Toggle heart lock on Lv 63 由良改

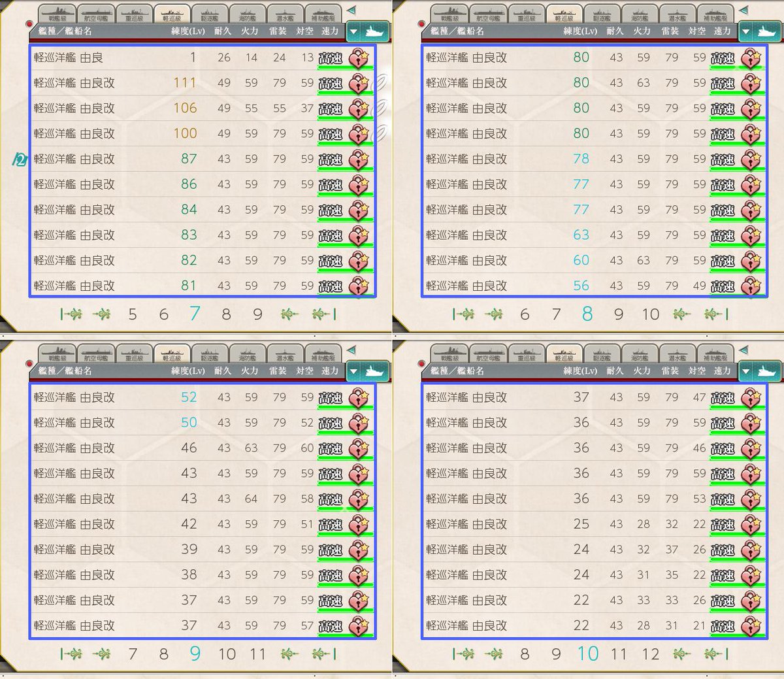pos(751,236)
